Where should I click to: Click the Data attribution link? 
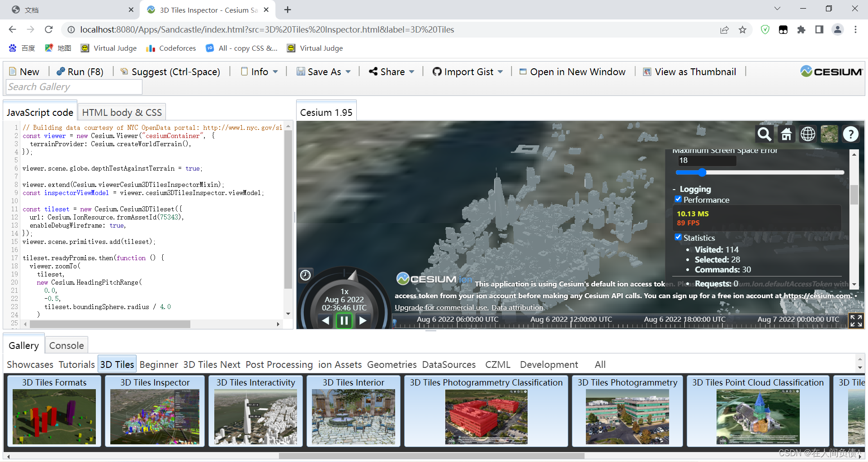[x=517, y=308]
